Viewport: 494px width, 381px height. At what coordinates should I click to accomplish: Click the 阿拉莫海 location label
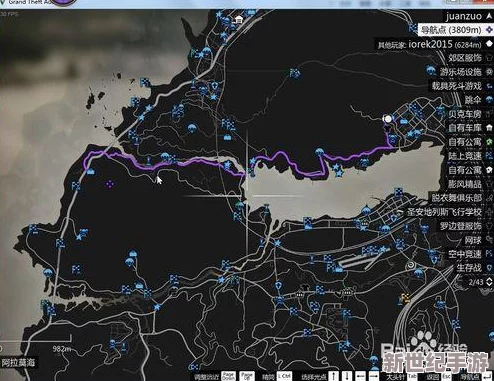click(x=18, y=362)
